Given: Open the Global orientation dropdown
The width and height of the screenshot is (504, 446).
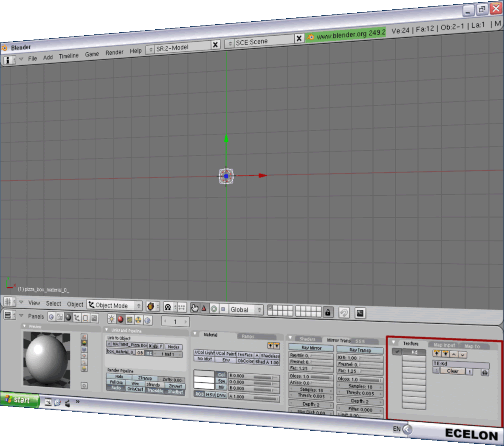Looking at the screenshot, I should 246,309.
